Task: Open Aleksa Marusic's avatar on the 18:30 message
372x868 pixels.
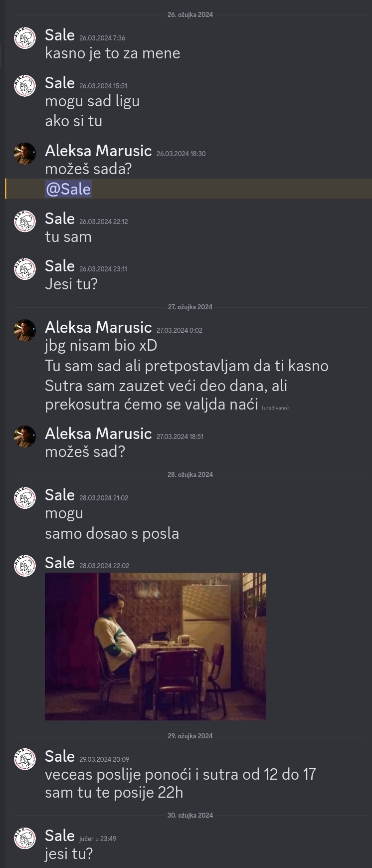Action: (x=25, y=154)
